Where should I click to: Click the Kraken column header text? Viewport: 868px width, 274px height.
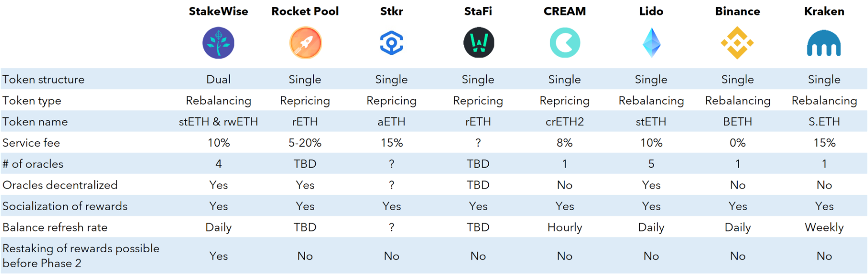pyautogui.click(x=824, y=11)
